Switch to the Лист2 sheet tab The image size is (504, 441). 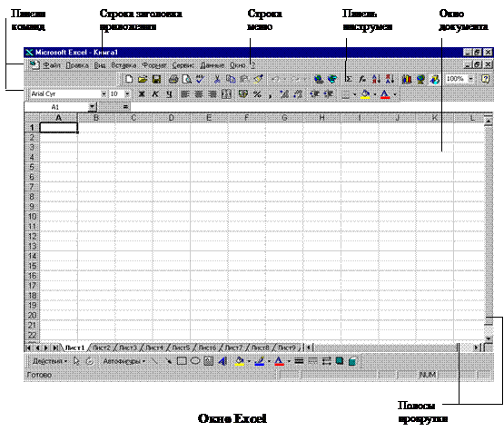(101, 348)
